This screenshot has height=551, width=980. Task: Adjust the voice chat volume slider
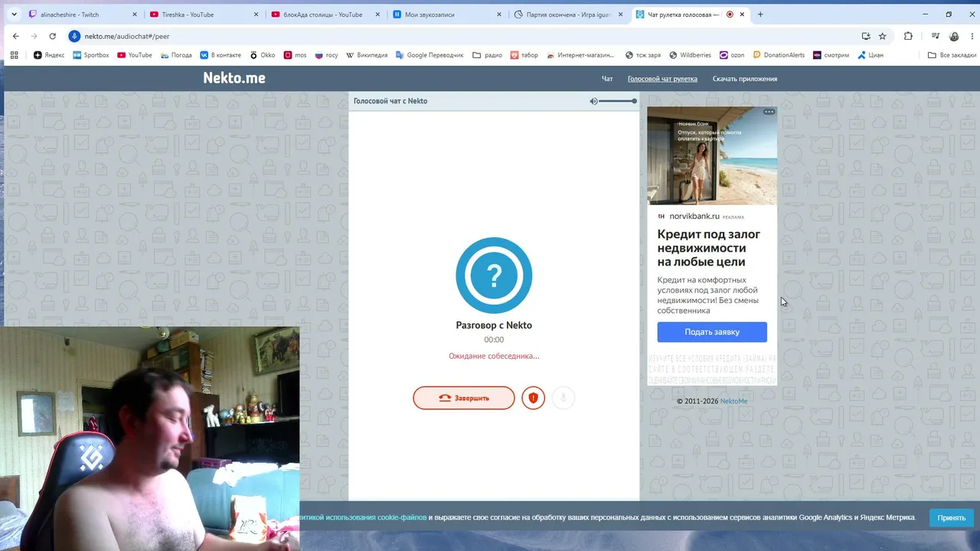click(x=617, y=101)
